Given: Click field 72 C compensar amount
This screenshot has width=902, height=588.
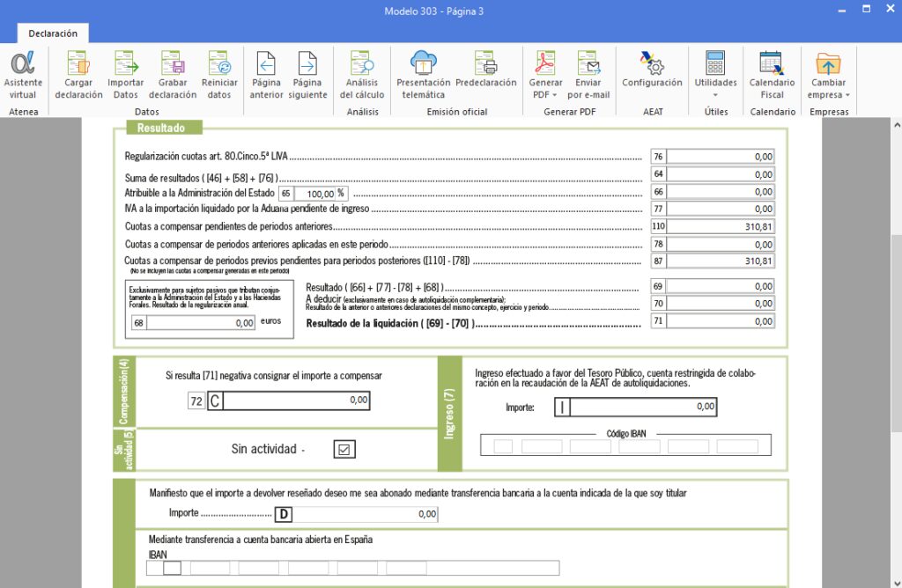Looking at the screenshot, I should (x=296, y=401).
